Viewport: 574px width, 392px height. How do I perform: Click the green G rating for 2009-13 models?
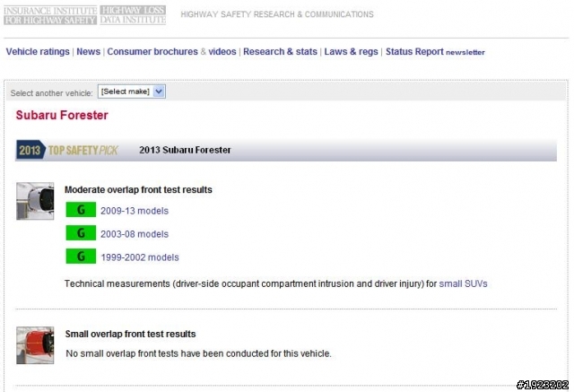click(81, 210)
